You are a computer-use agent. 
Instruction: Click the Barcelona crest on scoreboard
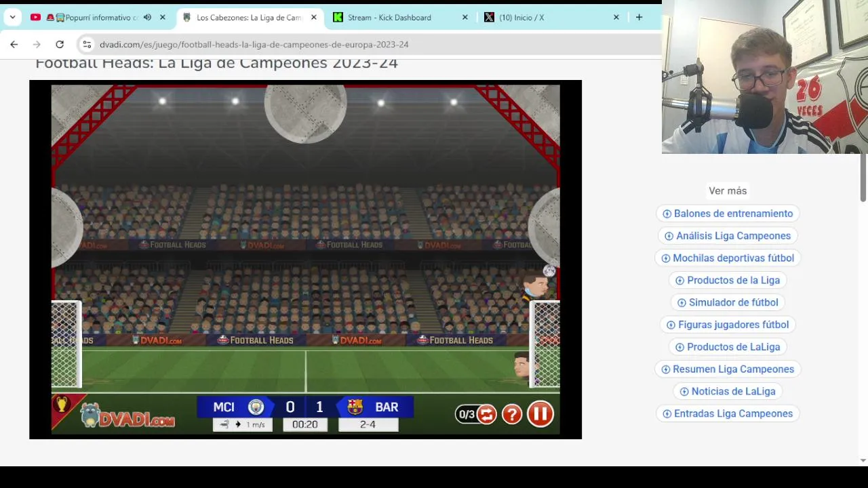355,407
